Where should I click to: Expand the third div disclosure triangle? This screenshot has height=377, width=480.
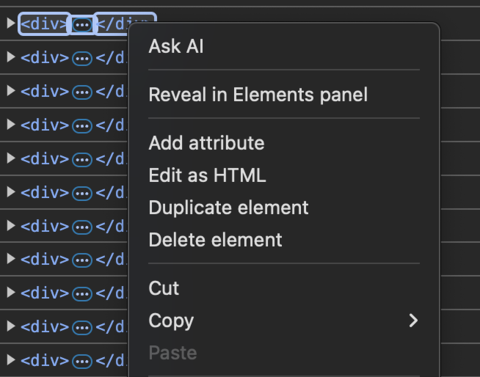(11, 91)
